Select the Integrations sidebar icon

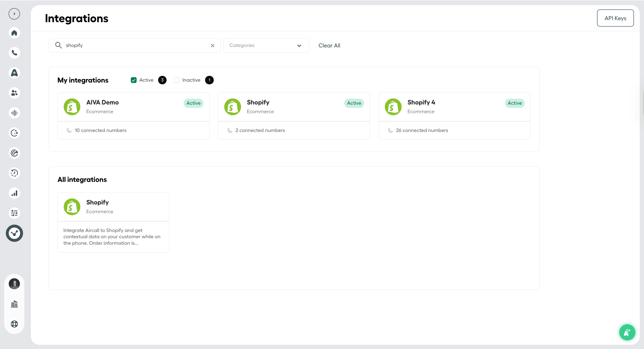[x=14, y=233]
